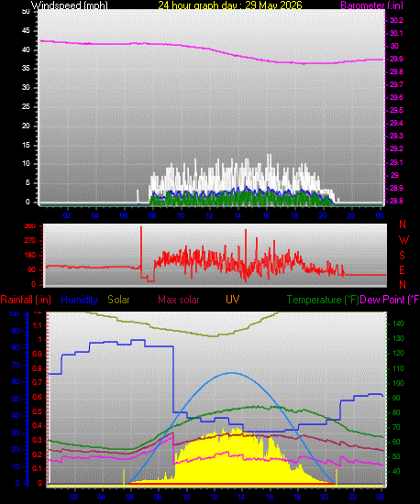Click windspeed axis value 25
420x504 pixels.
[x=26, y=106]
